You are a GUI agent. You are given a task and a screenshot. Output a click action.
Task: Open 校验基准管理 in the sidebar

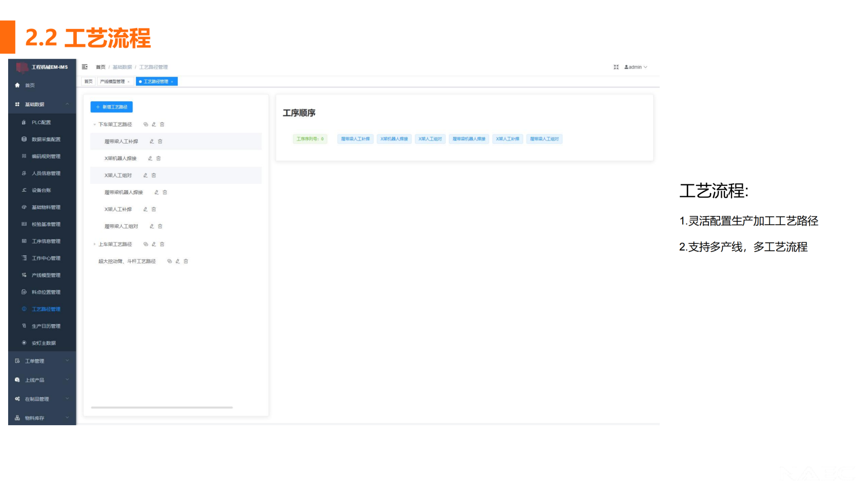pos(42,224)
